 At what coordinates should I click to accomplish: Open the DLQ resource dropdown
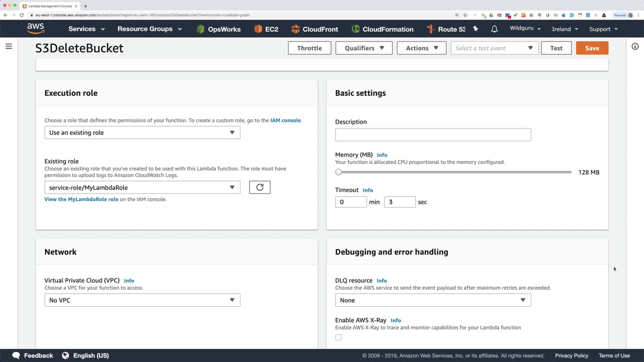(433, 300)
